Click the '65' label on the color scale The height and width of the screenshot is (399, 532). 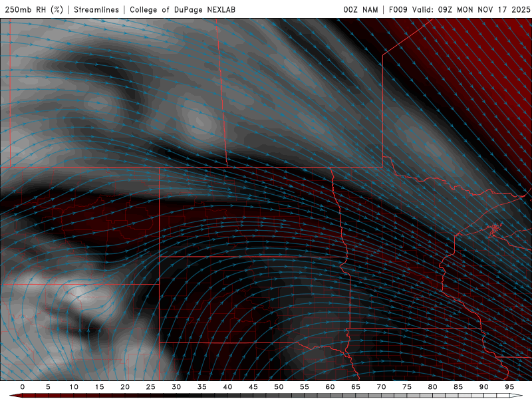click(x=356, y=387)
